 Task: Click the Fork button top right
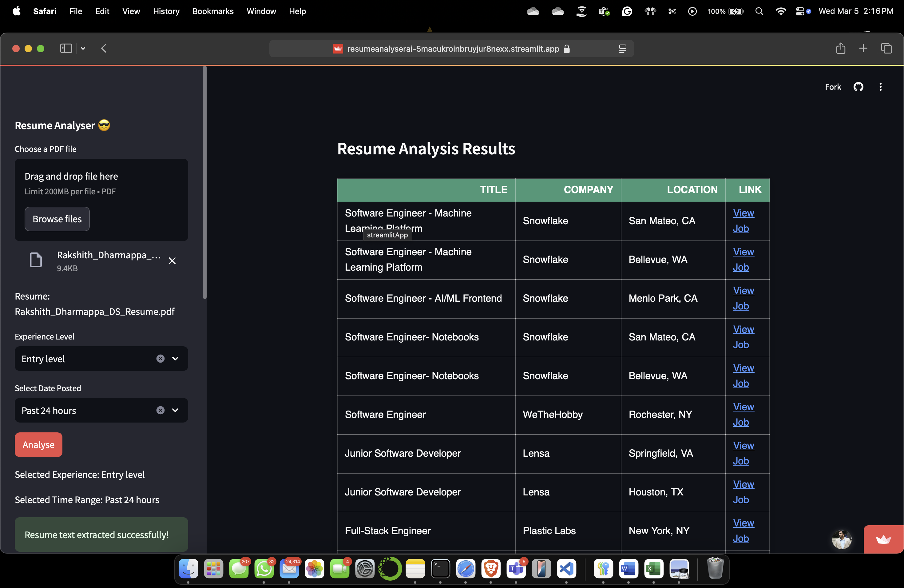pyautogui.click(x=833, y=86)
